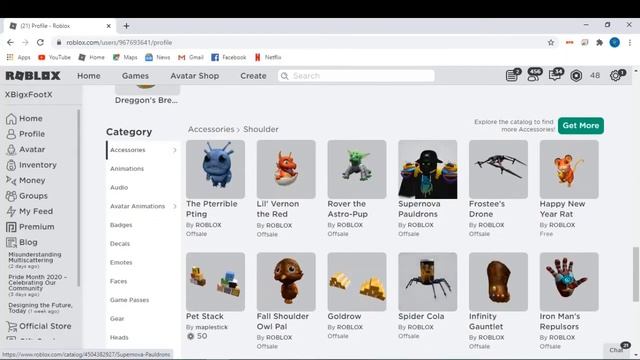Open Happy New Year Rat thumbnail
Viewport: 640px width, 360px height.
point(569,169)
